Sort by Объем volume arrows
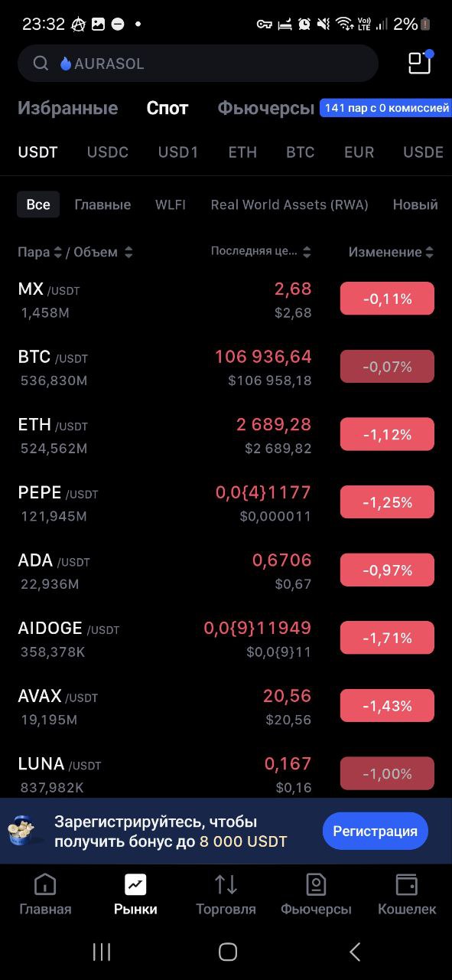 [x=128, y=252]
